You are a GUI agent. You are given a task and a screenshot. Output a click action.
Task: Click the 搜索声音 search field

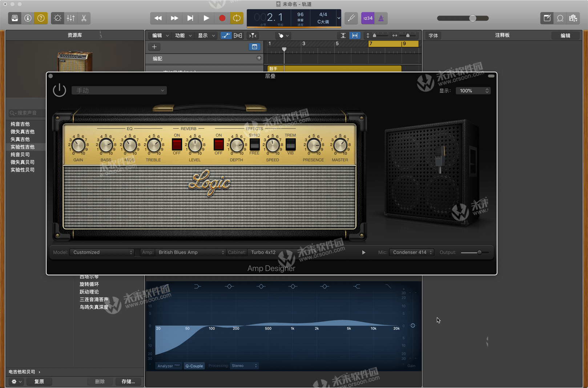[x=27, y=113]
